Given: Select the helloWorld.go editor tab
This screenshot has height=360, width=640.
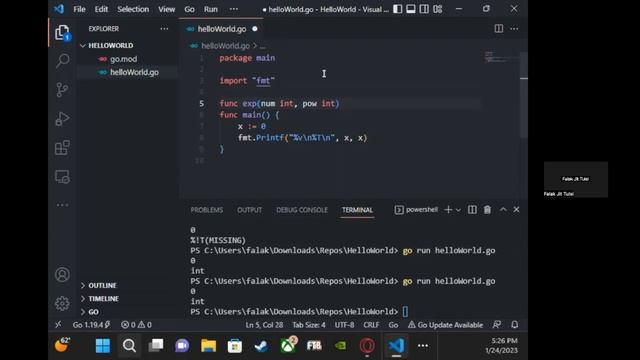Looking at the screenshot, I should click(x=222, y=29).
